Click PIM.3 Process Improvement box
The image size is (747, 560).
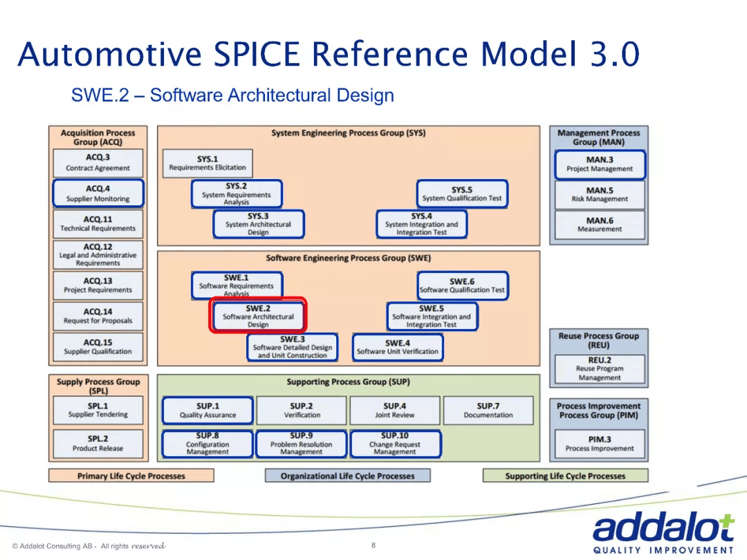point(600,444)
